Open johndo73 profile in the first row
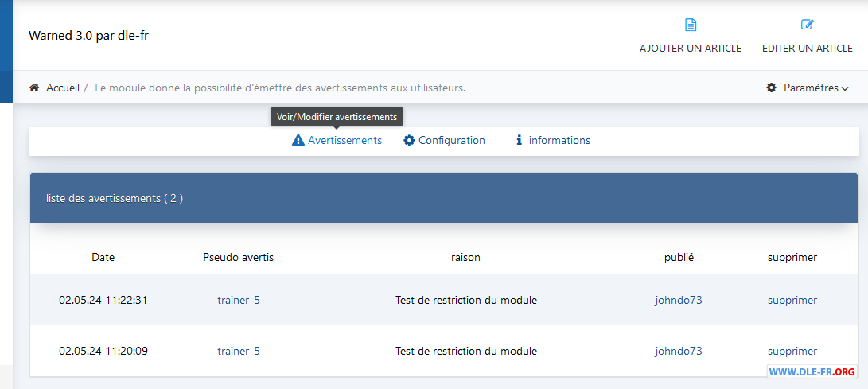 click(679, 301)
